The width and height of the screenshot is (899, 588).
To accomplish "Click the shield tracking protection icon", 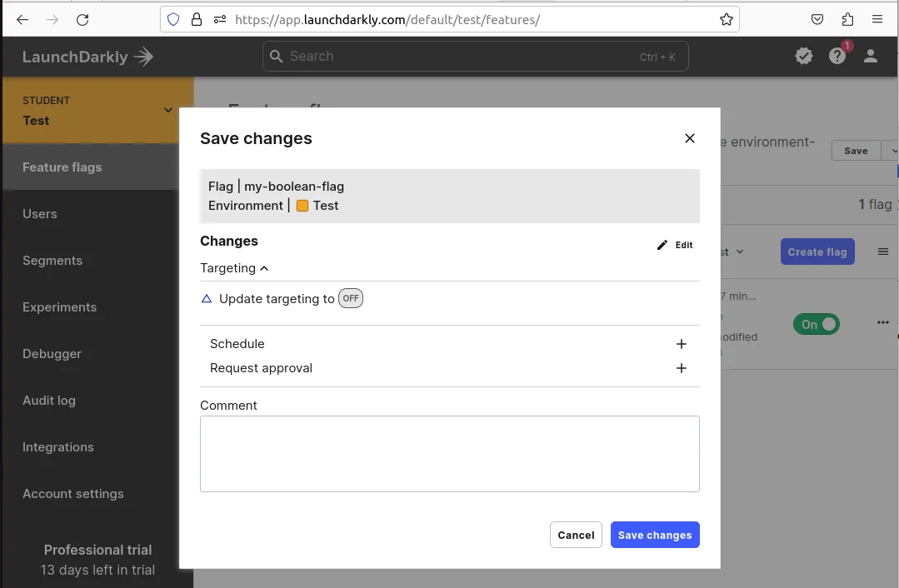I will pos(173,20).
